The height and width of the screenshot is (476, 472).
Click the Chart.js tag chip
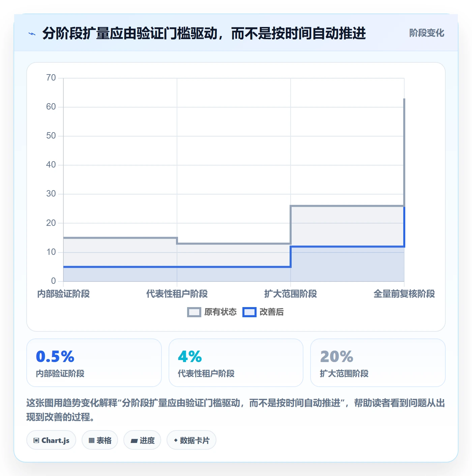[x=51, y=440]
